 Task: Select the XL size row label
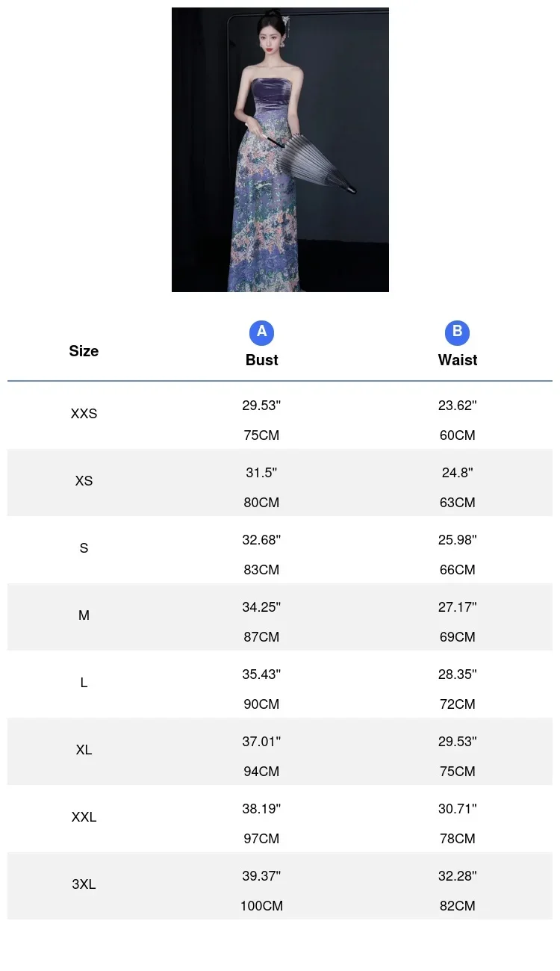84,750
